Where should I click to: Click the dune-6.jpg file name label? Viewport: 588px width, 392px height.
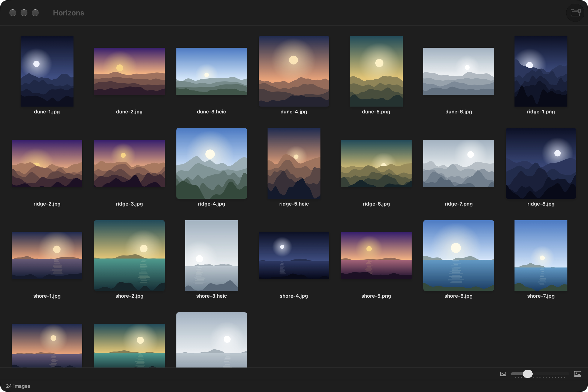point(458,112)
